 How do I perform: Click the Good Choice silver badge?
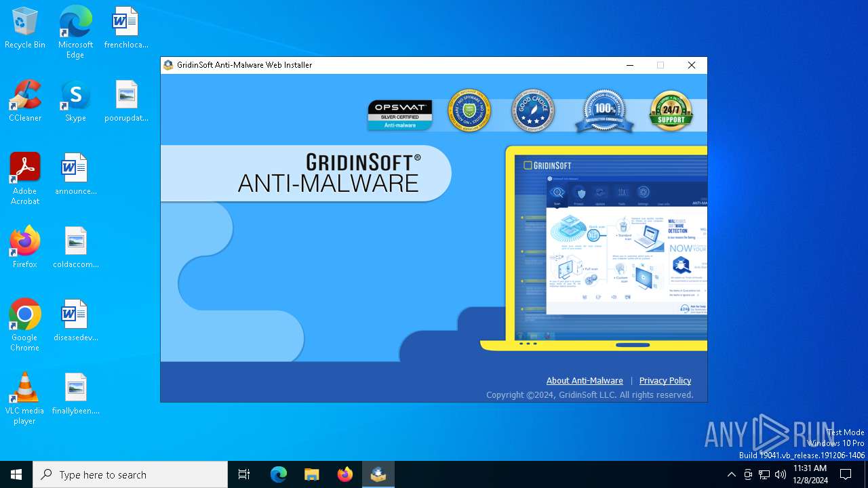533,110
